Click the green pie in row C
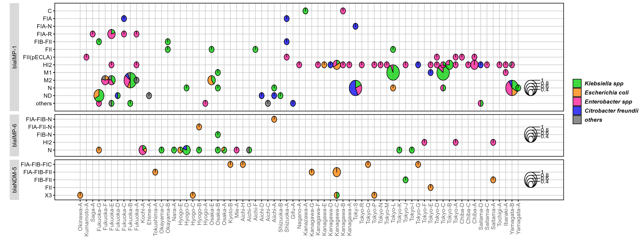This screenshot has height=246, width=644. point(305,11)
